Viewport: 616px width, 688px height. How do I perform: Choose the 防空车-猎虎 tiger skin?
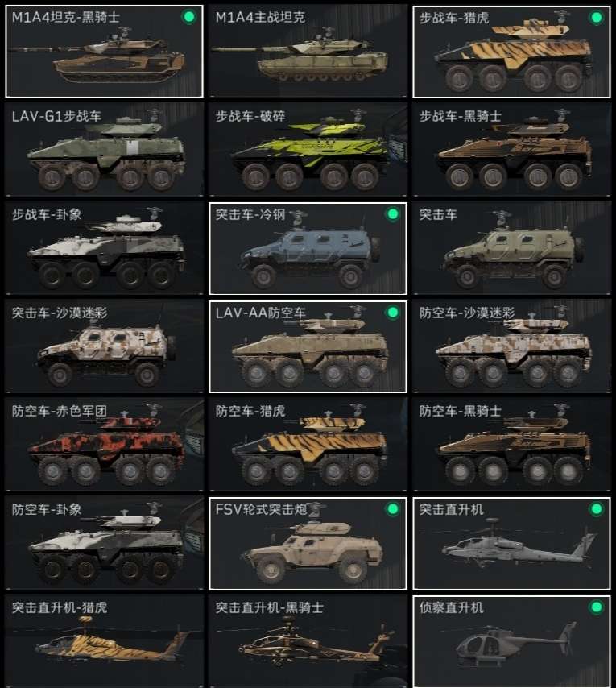(308, 445)
